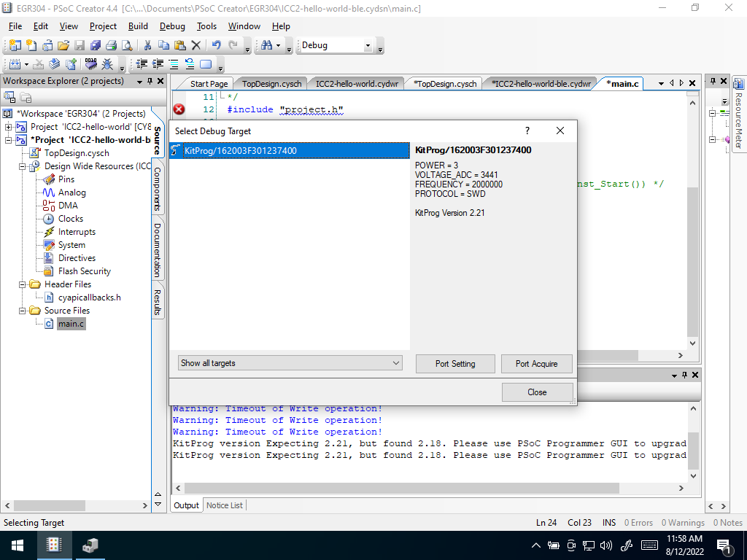Toggle auto-hide pin on right side panel

coord(713,81)
